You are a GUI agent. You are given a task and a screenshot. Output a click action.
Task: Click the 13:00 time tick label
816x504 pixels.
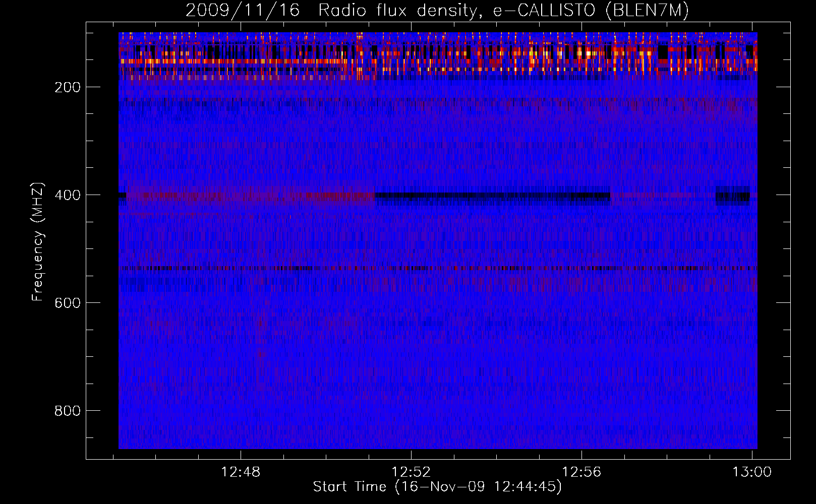coord(752,472)
